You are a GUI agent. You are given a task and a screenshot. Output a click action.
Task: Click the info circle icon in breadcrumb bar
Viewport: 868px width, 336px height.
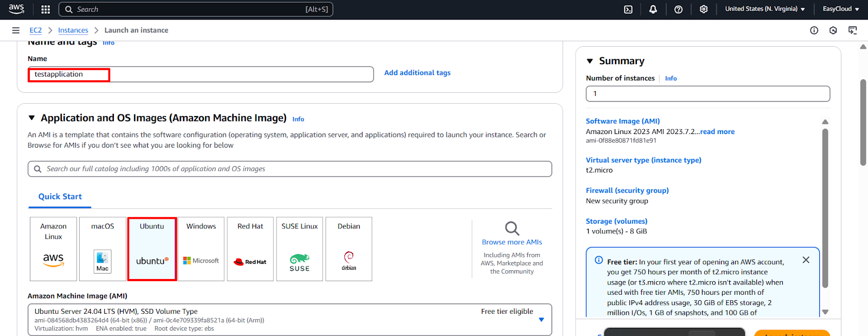pos(814,30)
